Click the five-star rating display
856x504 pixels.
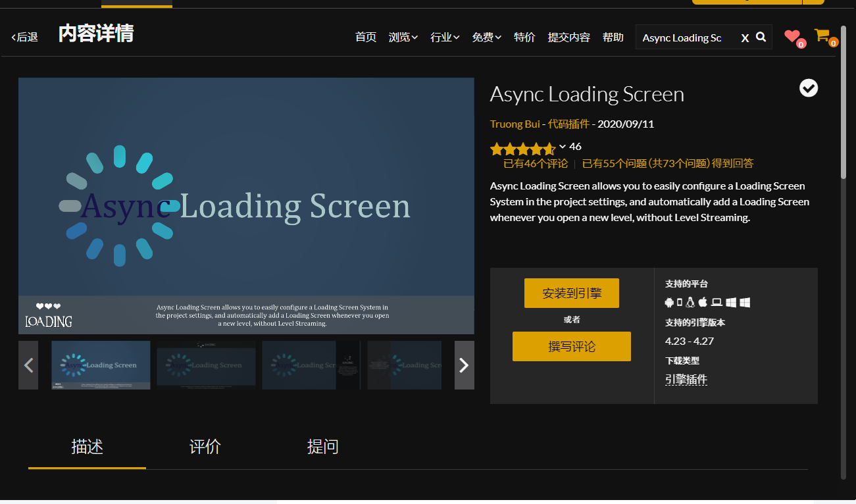[522, 149]
